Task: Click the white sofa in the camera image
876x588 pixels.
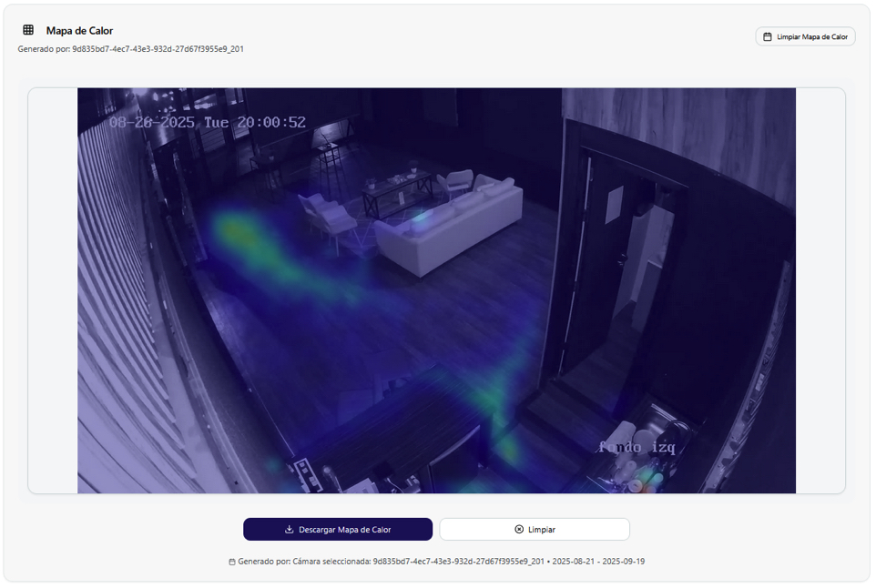Action: (450, 228)
